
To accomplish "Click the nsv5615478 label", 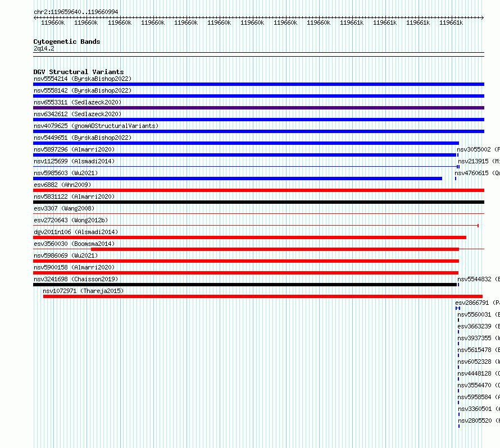I will (478, 350).
